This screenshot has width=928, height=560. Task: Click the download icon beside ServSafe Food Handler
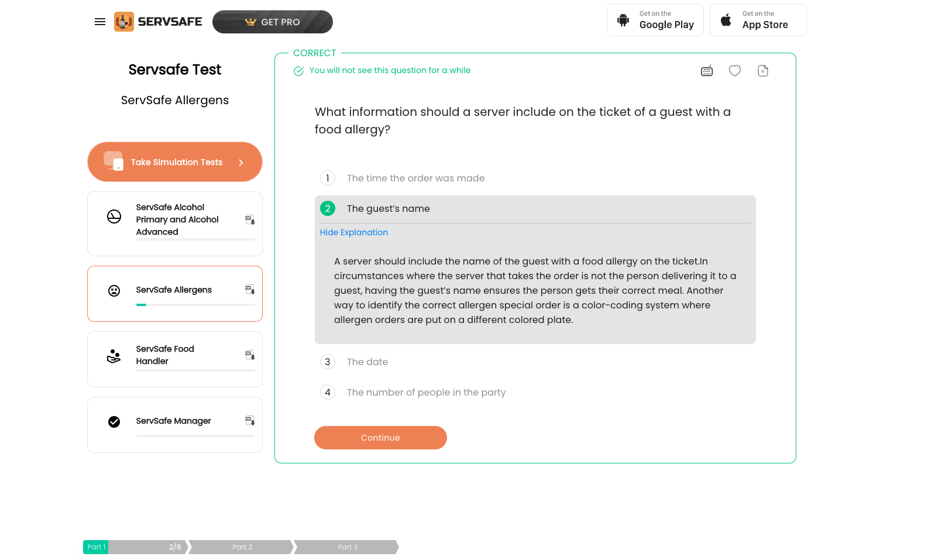tap(250, 355)
